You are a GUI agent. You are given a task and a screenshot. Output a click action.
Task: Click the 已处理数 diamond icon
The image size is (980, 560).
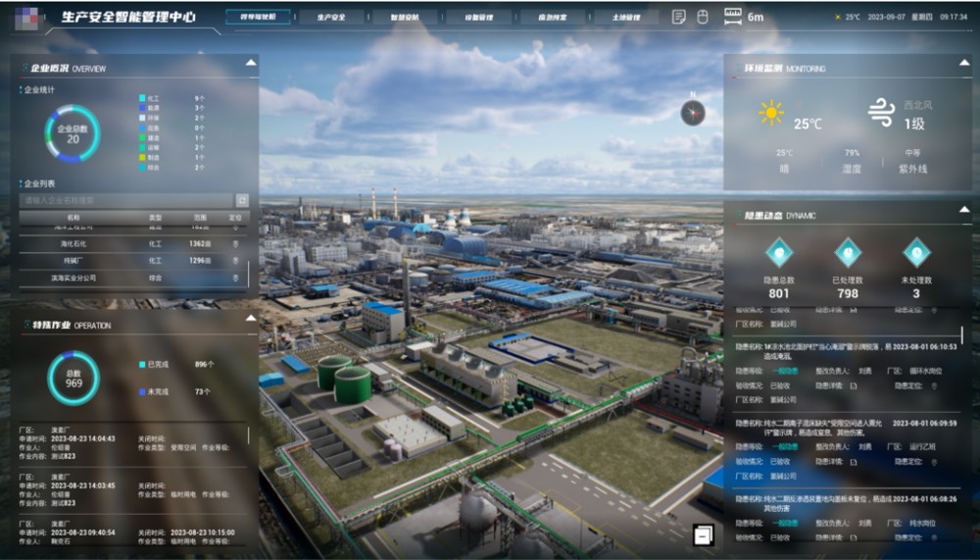pos(848,253)
